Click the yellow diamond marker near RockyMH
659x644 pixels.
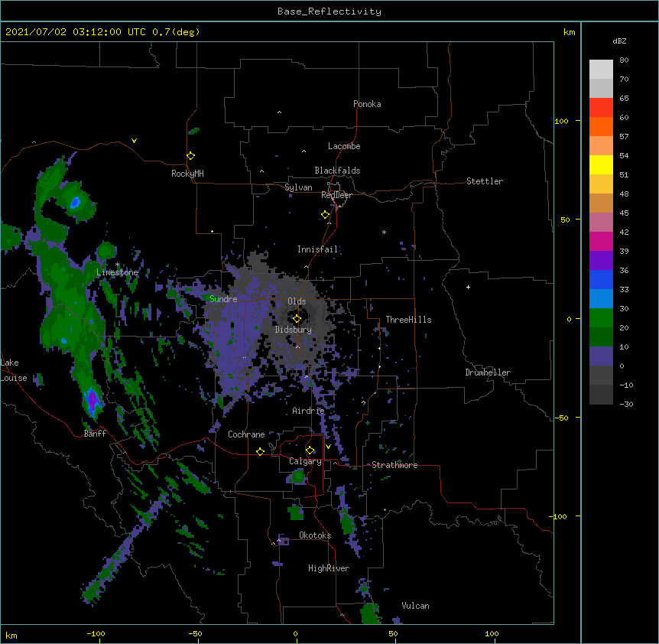click(x=190, y=155)
